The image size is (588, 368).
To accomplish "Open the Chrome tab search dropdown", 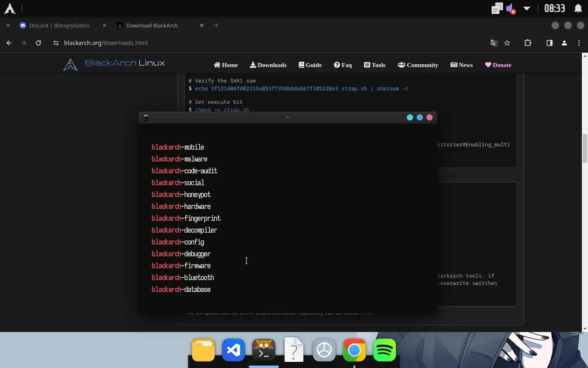I will click(8, 25).
